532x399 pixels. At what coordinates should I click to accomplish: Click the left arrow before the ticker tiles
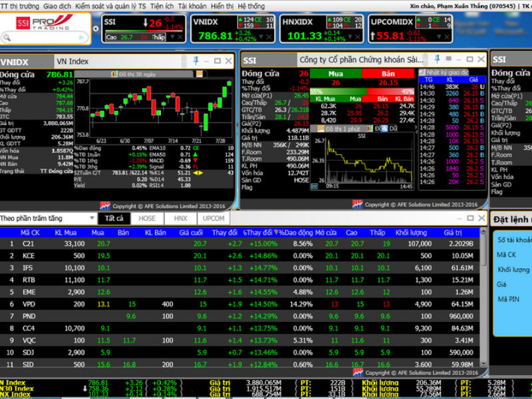96,29
